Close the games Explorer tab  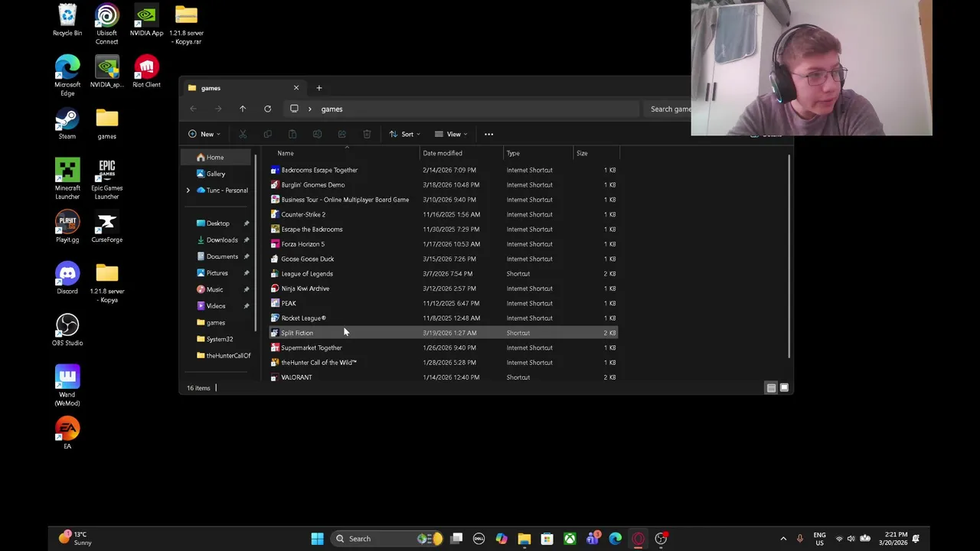(296, 87)
